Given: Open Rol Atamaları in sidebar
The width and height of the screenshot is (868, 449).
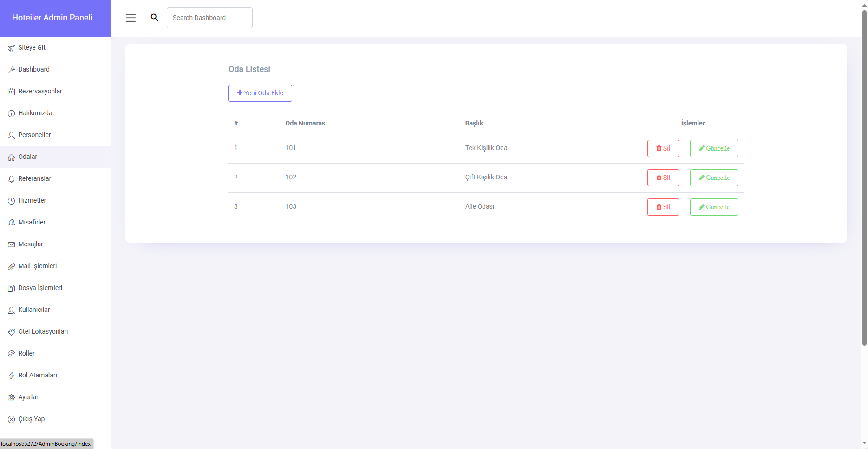Looking at the screenshot, I should (38, 375).
